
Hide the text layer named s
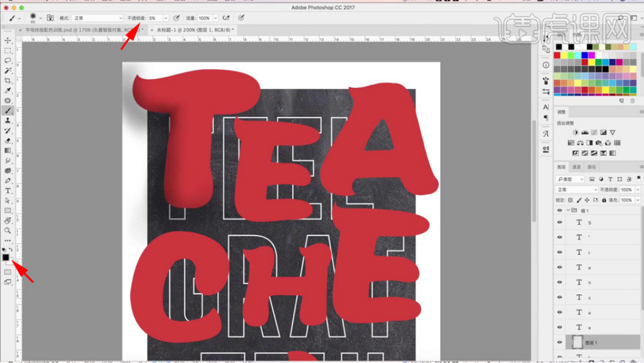[559, 223]
